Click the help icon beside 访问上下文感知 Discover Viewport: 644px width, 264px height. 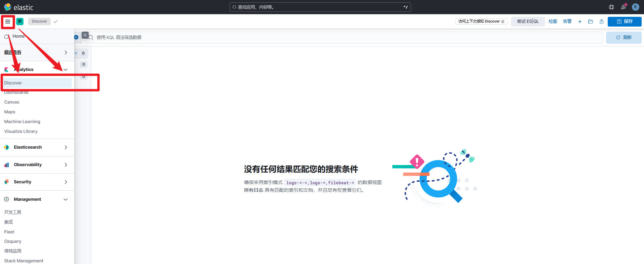click(x=503, y=22)
